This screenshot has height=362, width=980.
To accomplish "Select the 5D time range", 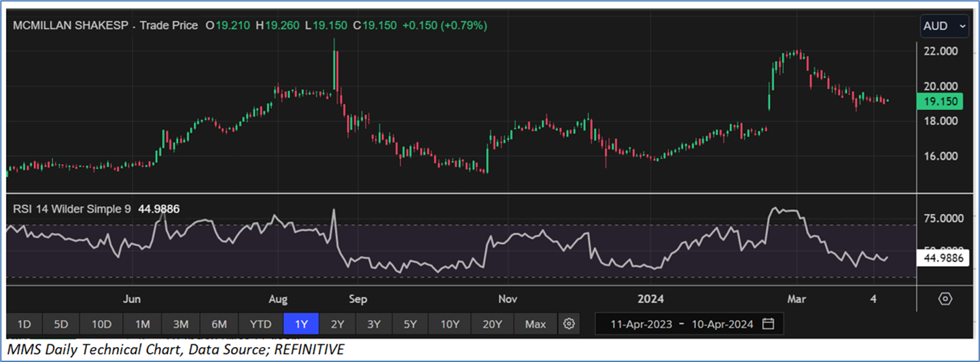I will (x=61, y=324).
